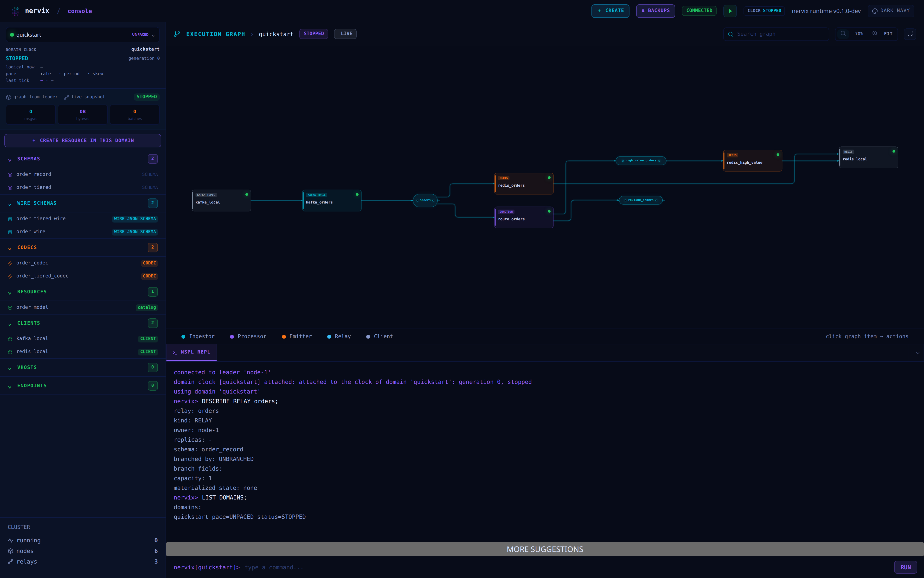This screenshot has width=924, height=578.
Task: Start the clock with play button
Action: point(730,11)
